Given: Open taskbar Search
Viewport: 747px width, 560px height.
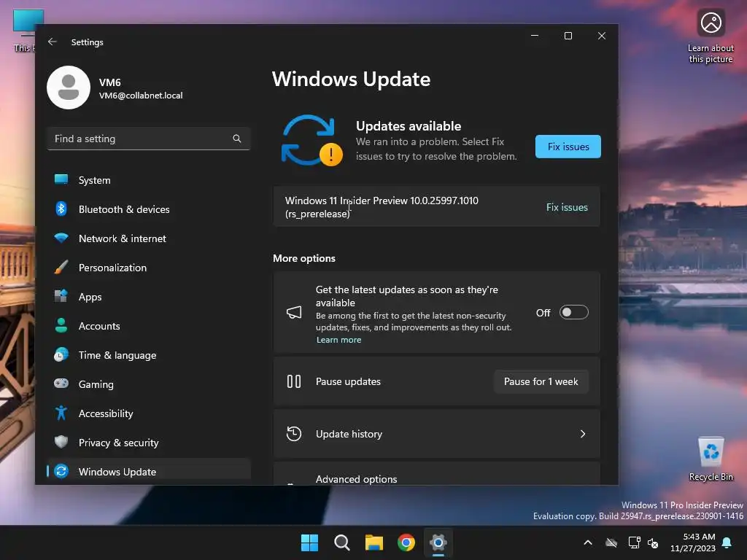Looking at the screenshot, I should pos(341,542).
